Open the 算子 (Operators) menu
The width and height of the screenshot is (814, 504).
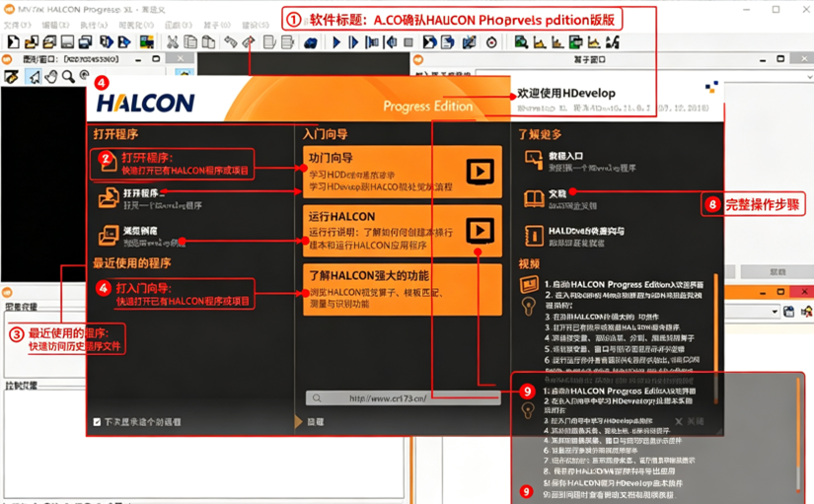[x=216, y=25]
